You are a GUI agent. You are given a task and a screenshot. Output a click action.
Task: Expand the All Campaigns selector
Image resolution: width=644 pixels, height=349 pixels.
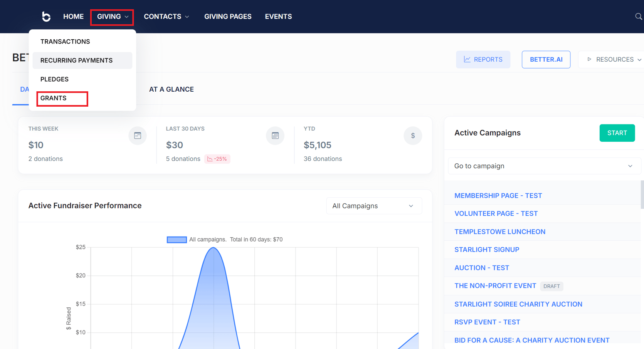[x=373, y=206]
